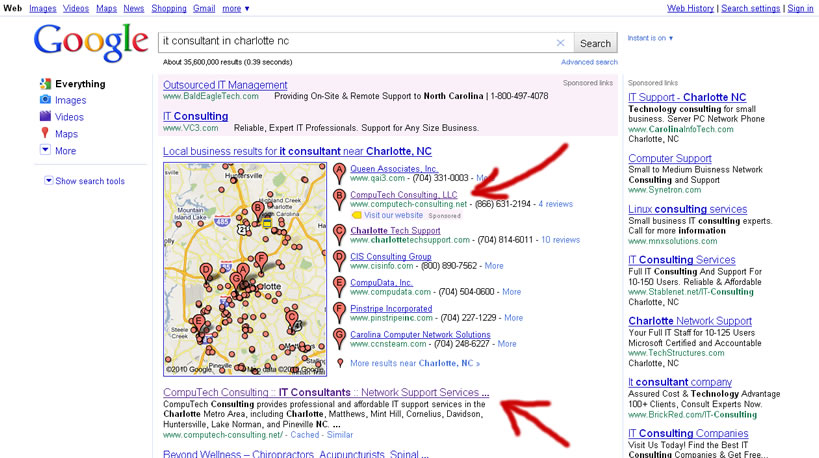Screen dimensions: 819x458
Task: Open Similar link for computech-consulting.net
Action: tap(340, 434)
